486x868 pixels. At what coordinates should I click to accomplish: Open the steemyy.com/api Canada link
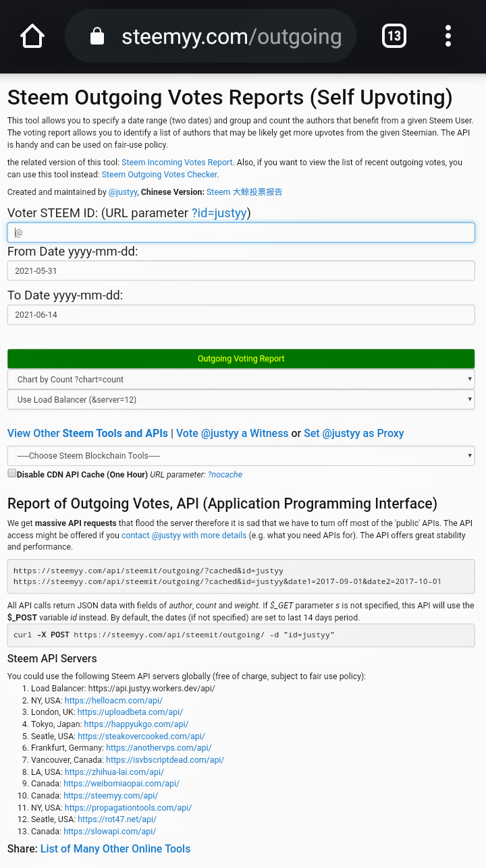point(111,796)
